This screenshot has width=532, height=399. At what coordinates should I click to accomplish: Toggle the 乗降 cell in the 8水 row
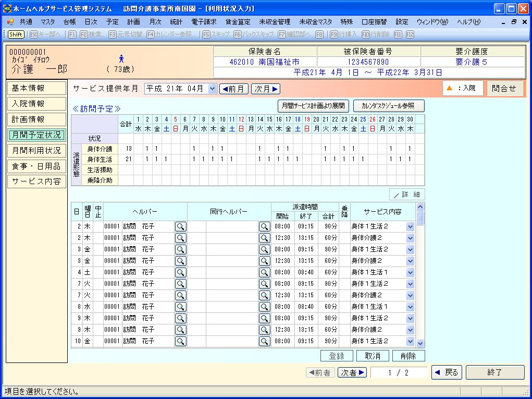click(344, 307)
